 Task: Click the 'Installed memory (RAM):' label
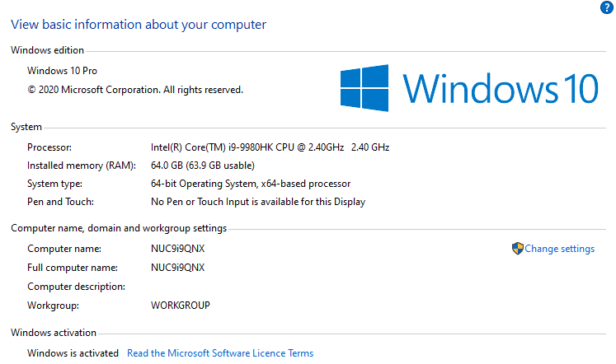(82, 166)
